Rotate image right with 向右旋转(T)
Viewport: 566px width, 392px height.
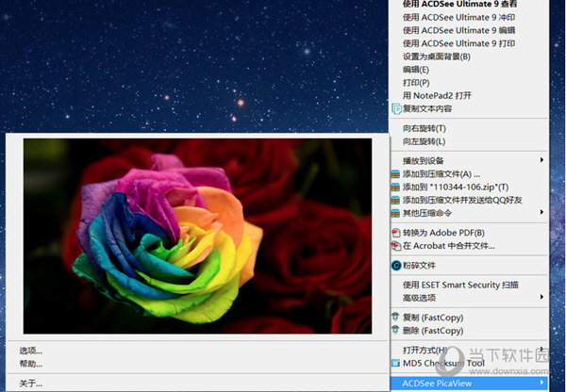424,128
